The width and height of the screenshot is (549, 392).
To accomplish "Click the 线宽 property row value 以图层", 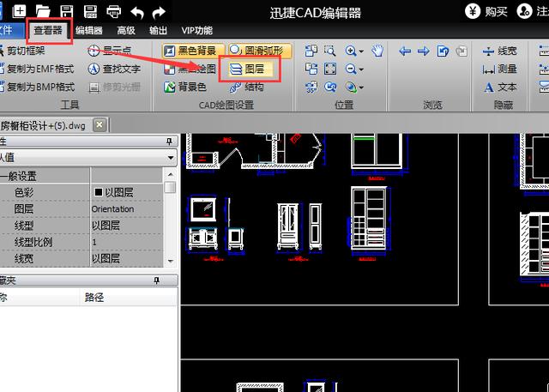I will pyautogui.click(x=127, y=259).
